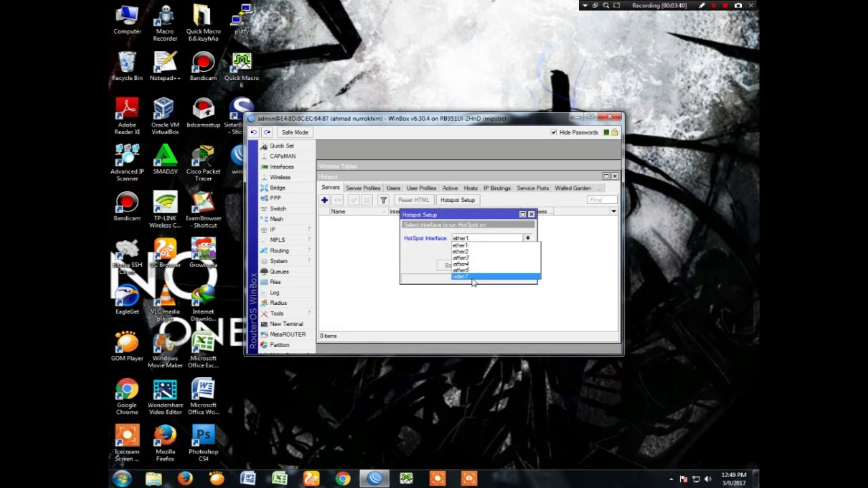The image size is (868, 488).
Task: Toggle Safe Mode button
Action: pyautogui.click(x=295, y=132)
